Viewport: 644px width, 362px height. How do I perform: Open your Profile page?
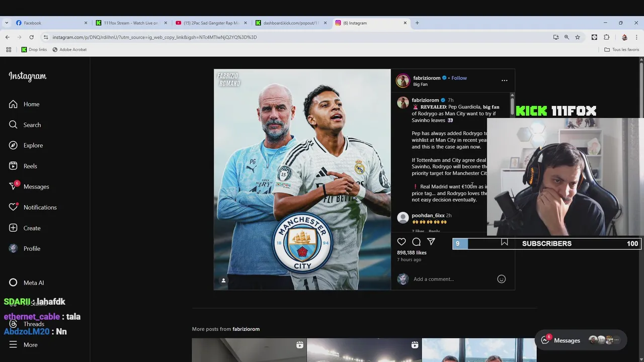[x=24, y=248]
